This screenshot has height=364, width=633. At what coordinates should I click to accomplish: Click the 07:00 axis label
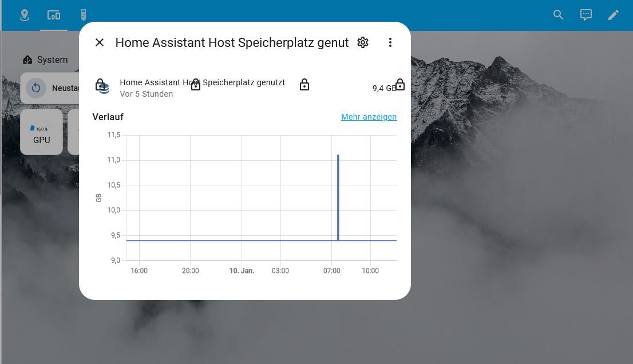click(x=331, y=271)
